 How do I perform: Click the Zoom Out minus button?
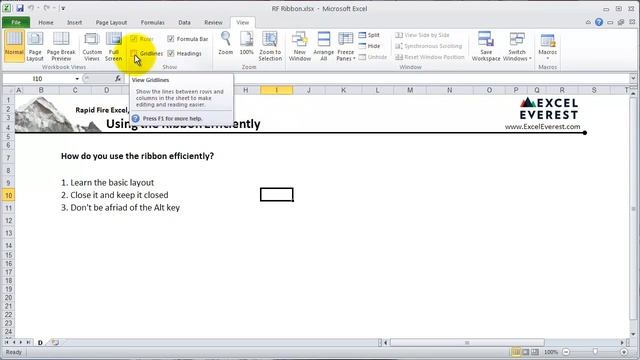pyautogui.click(x=566, y=352)
